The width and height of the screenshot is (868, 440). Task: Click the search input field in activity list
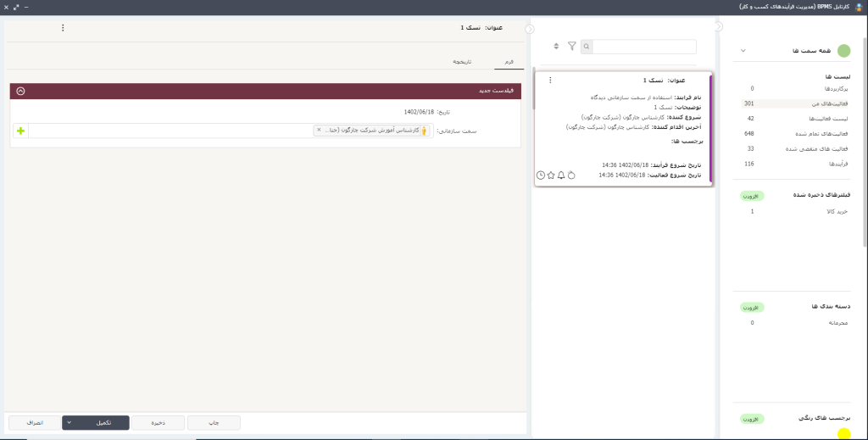pos(644,47)
